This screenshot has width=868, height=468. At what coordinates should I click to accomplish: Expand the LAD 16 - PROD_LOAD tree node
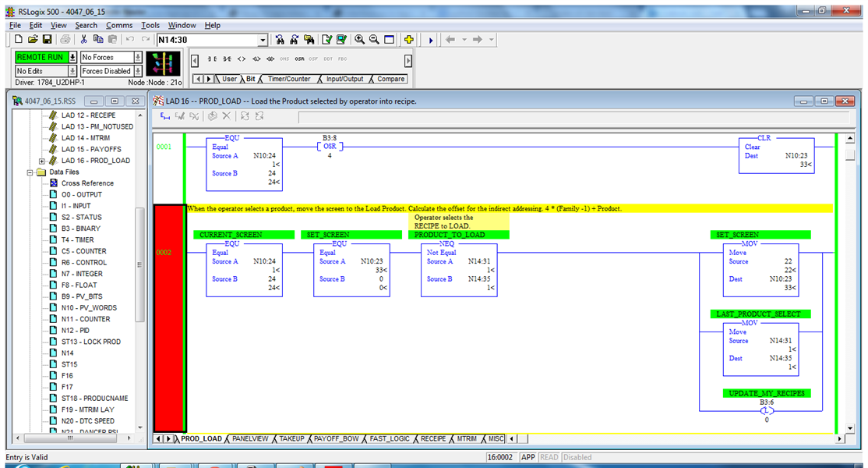[42, 161]
